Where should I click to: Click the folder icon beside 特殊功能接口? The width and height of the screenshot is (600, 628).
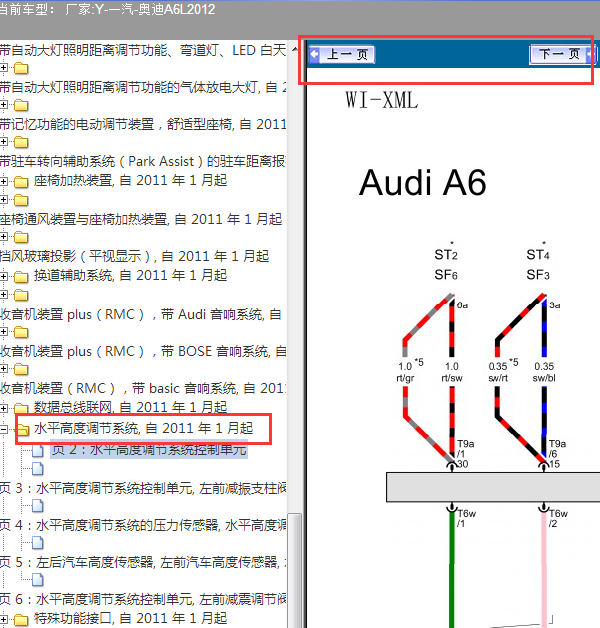pos(21,620)
